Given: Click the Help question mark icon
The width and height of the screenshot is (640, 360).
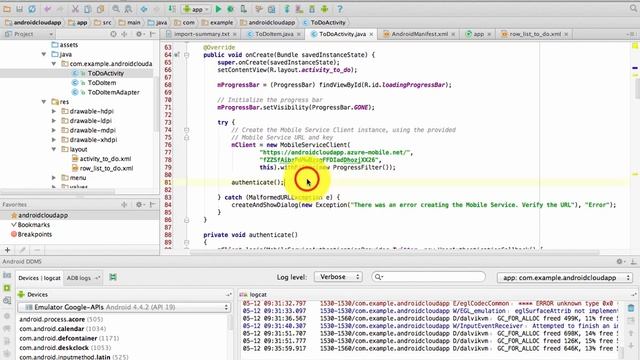Looking at the screenshot, I should [x=340, y=9].
